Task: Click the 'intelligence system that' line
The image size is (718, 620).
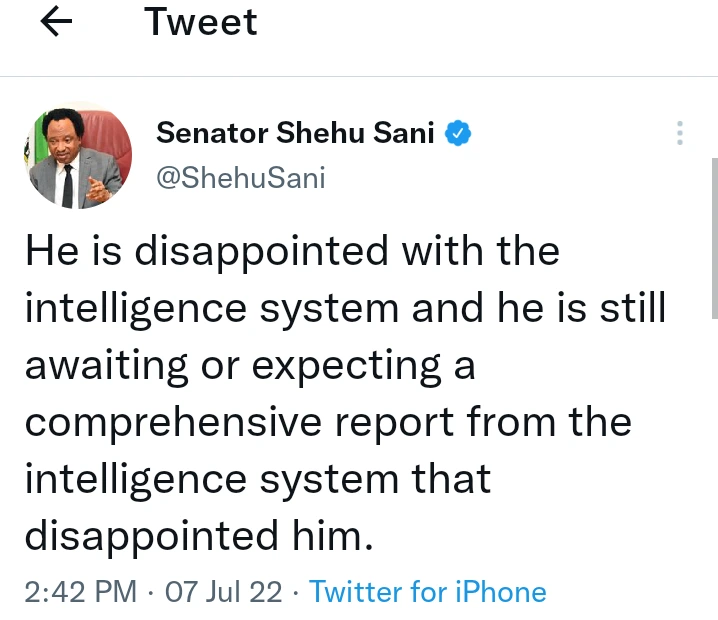Action: [257, 480]
